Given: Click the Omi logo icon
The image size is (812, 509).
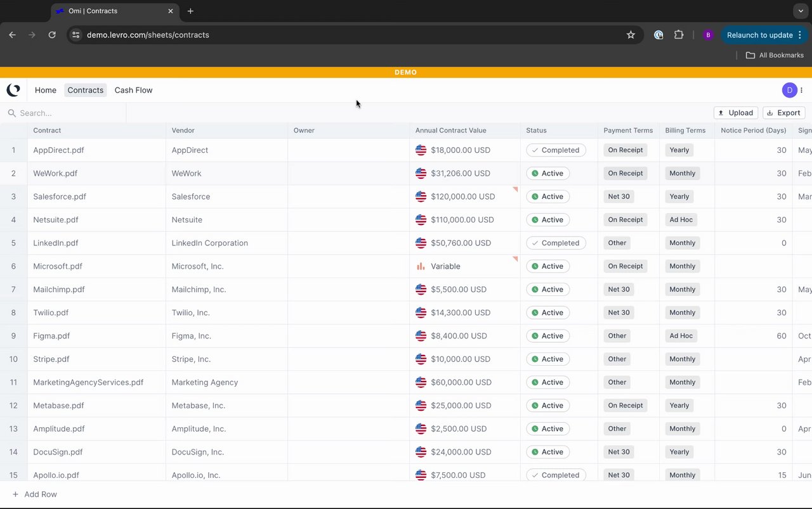Looking at the screenshot, I should [x=13, y=90].
